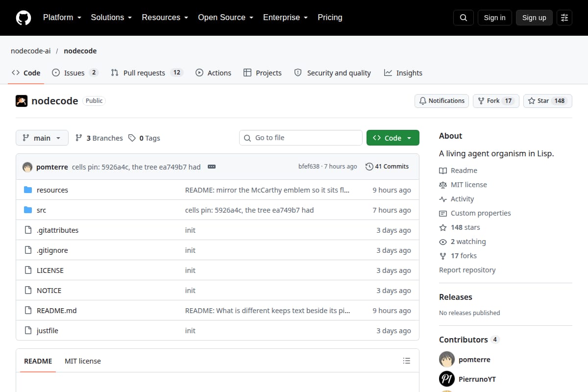The height and width of the screenshot is (392, 588).
Task: Open the search magnifier button
Action: (464, 18)
